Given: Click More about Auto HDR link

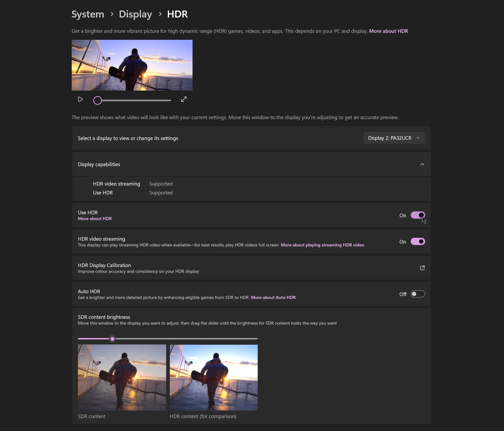Looking at the screenshot, I should (273, 297).
